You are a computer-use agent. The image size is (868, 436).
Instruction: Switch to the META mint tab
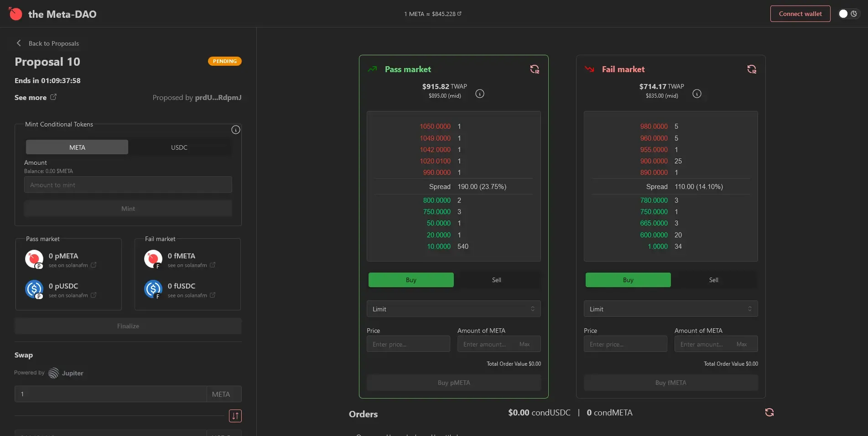point(77,147)
